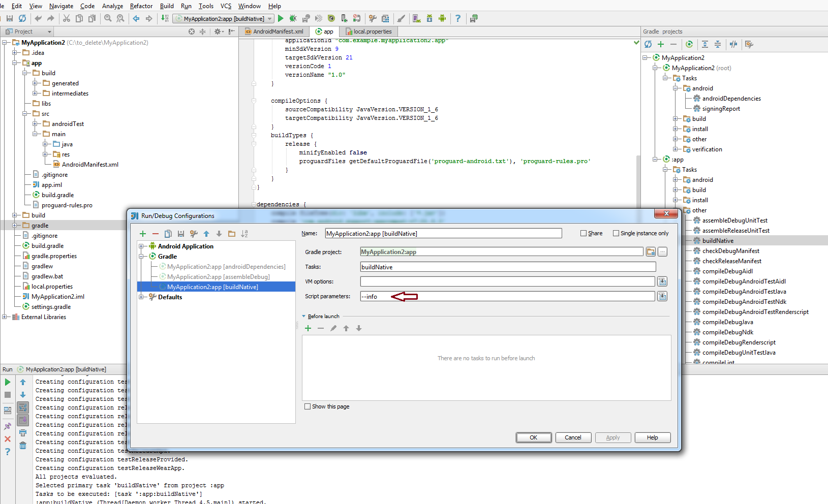Click the green Run arrow in main toolbar
The image size is (828, 504).
[281, 18]
